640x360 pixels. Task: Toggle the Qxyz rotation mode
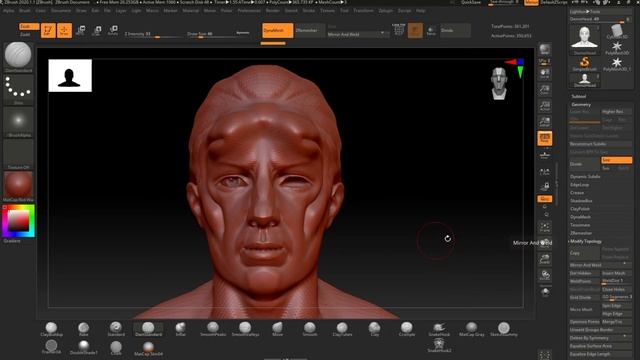(x=544, y=199)
